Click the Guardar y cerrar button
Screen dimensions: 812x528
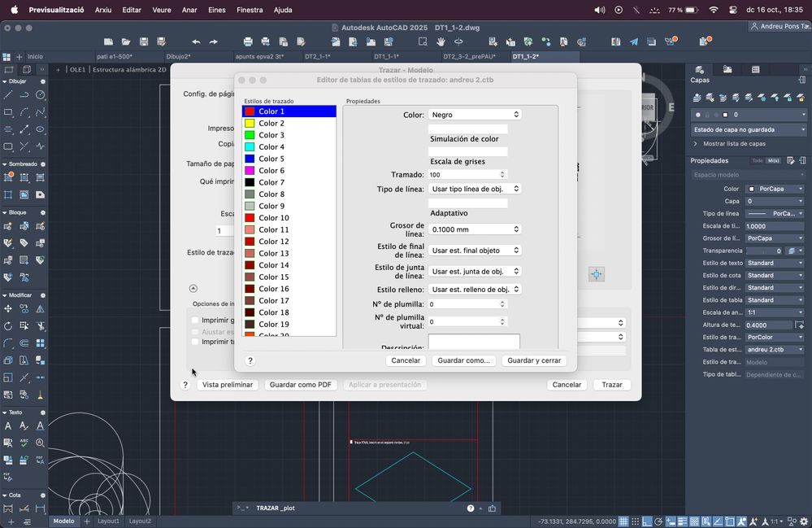(533, 360)
